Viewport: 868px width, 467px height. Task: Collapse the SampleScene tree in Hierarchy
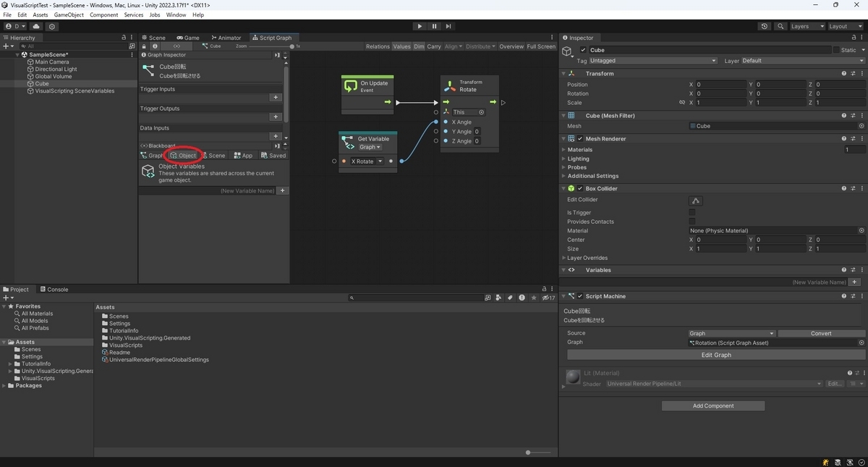pyautogui.click(x=17, y=54)
